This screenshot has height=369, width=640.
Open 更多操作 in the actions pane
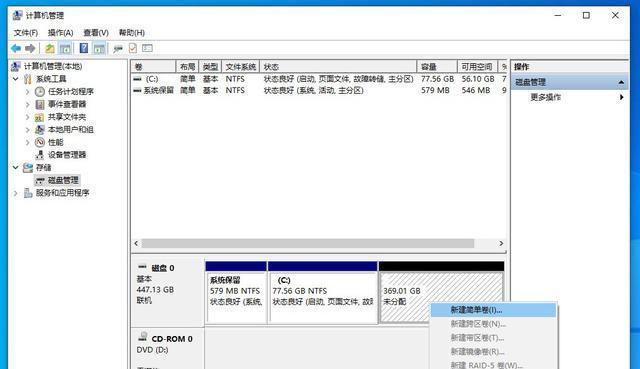(545, 97)
